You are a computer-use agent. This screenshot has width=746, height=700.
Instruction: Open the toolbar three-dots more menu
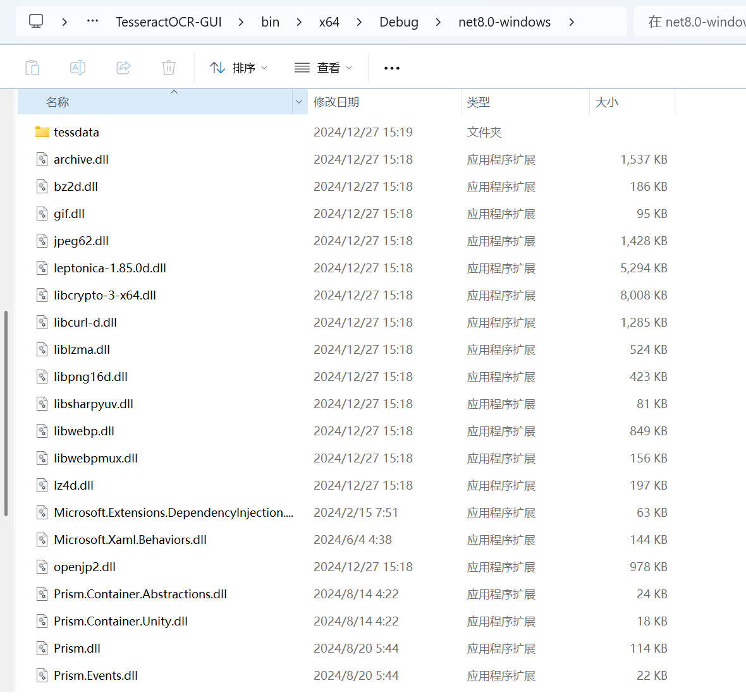click(391, 68)
